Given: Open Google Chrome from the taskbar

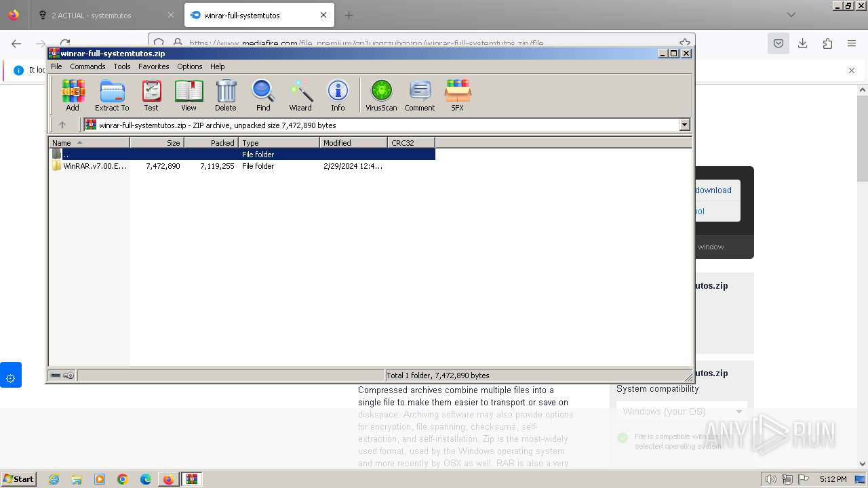Looking at the screenshot, I should click(x=123, y=479).
